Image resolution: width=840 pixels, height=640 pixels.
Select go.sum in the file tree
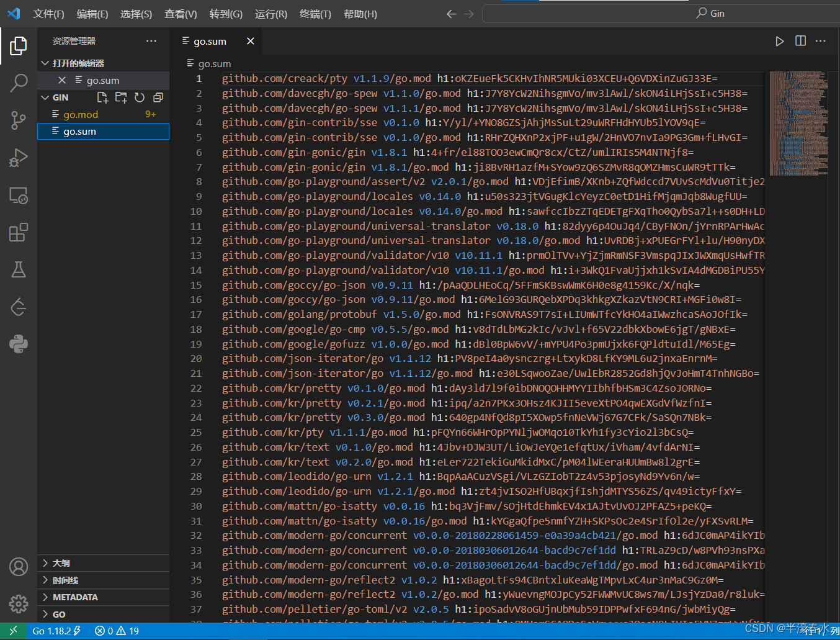click(x=103, y=131)
